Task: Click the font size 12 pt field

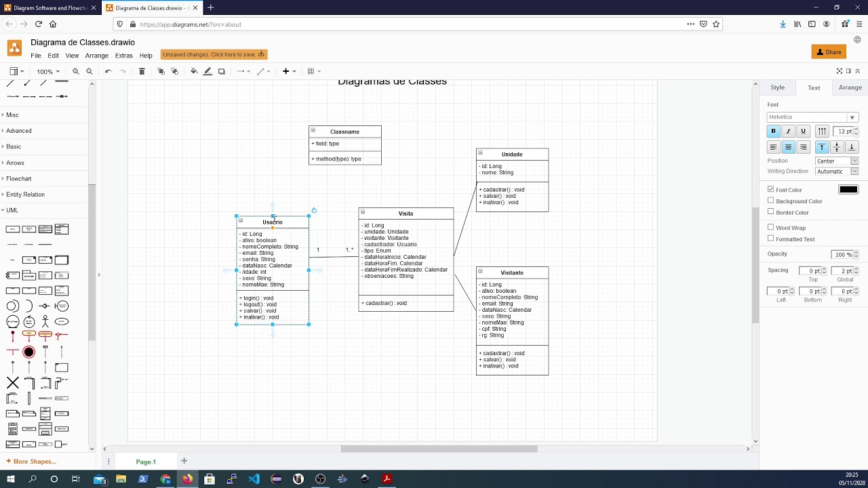Action: tap(844, 131)
